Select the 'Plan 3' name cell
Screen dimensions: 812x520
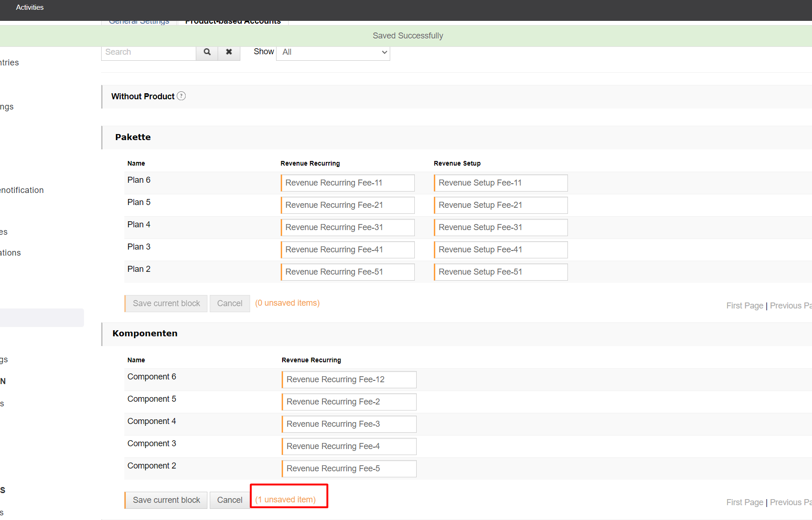(x=139, y=247)
